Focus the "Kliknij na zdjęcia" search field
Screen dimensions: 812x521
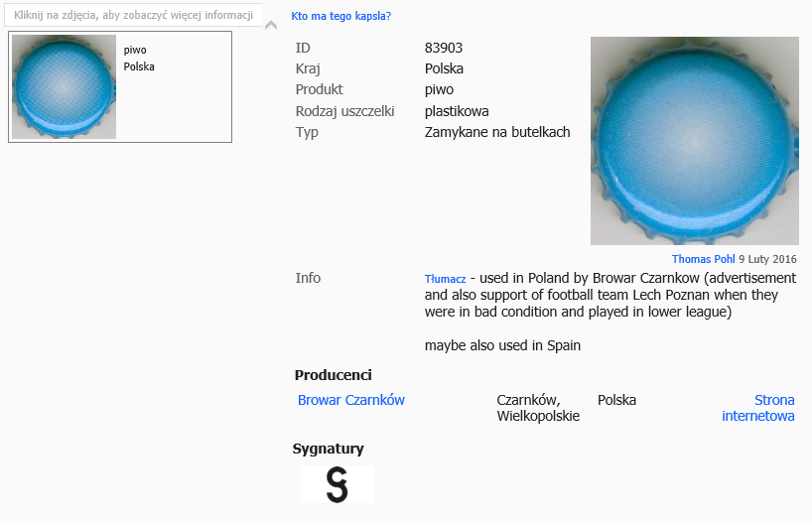point(133,16)
